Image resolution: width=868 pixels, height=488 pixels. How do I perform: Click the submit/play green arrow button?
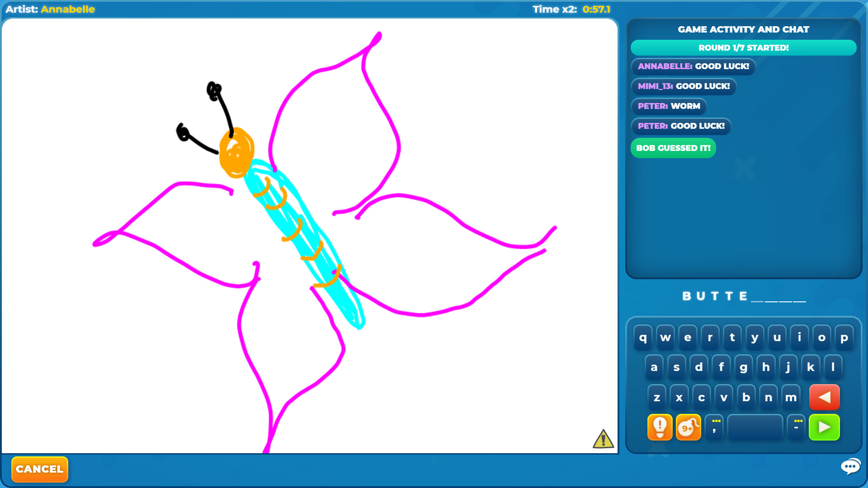click(x=825, y=427)
